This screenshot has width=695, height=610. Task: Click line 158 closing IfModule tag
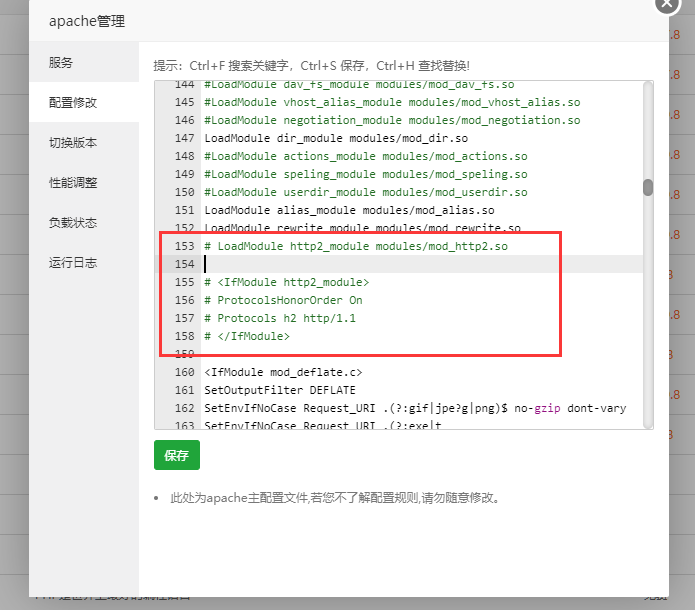tap(247, 336)
